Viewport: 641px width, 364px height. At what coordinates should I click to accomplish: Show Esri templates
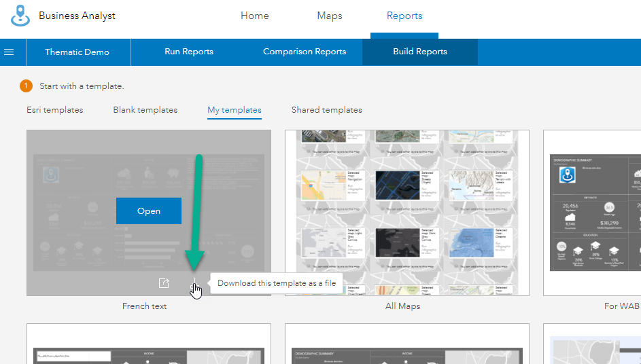55,110
